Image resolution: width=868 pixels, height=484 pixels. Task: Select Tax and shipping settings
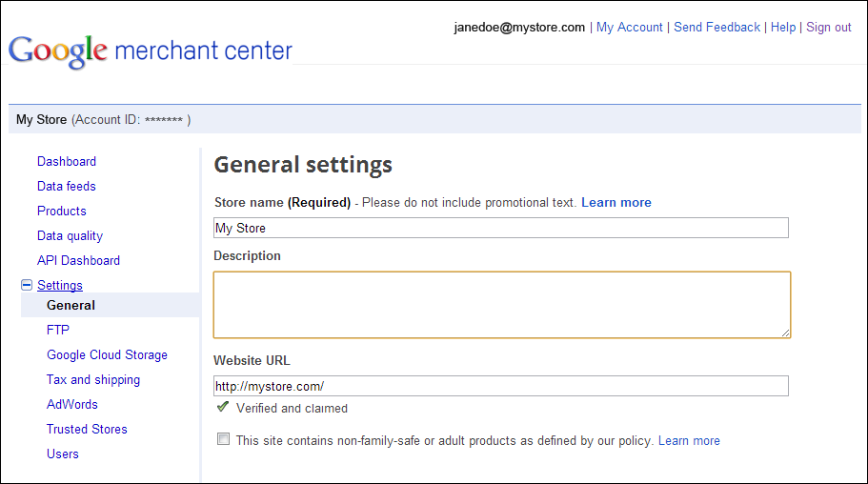(x=93, y=380)
